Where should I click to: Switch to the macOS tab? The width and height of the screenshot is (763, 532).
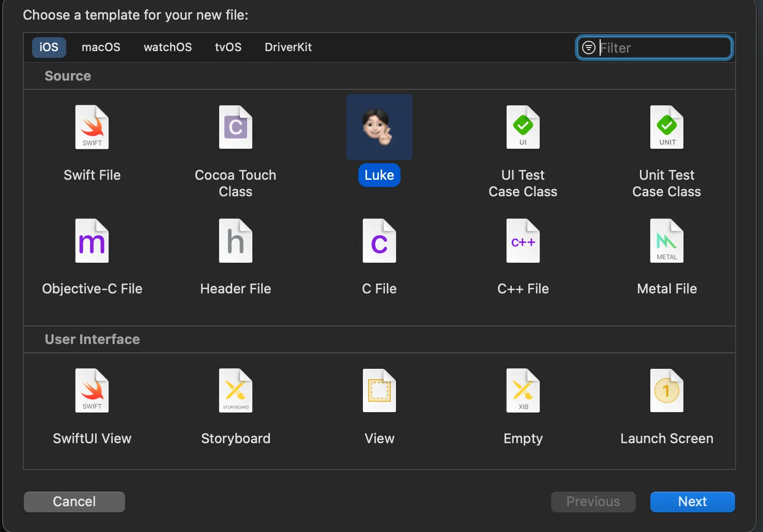pos(101,47)
